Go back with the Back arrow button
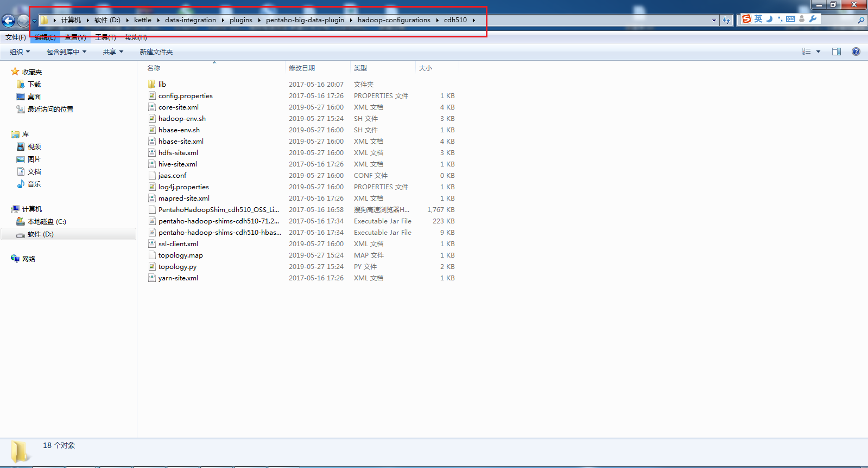This screenshot has height=468, width=868. point(9,21)
